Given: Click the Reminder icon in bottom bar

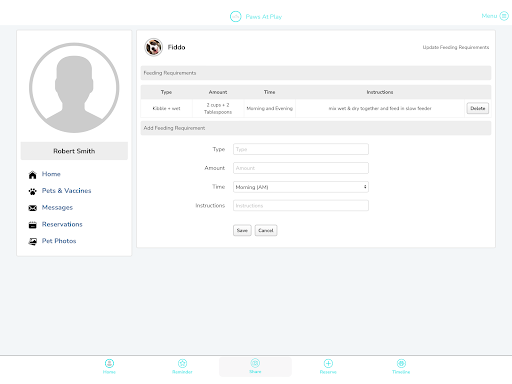Looking at the screenshot, I should tap(182, 363).
